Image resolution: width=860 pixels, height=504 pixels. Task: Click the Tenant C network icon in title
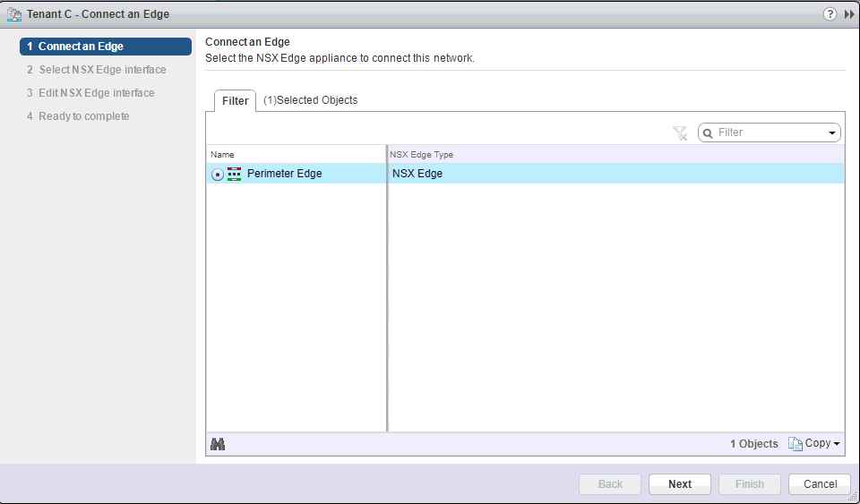click(14, 14)
